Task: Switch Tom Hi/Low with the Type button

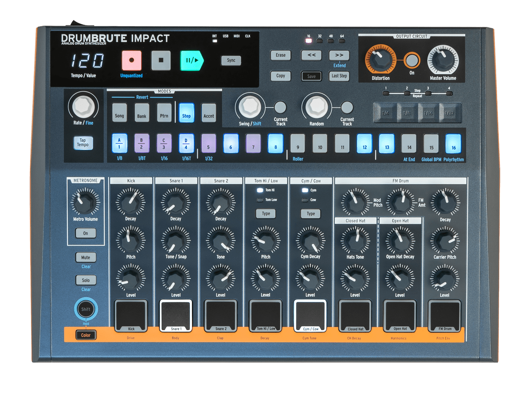Action: (266, 214)
